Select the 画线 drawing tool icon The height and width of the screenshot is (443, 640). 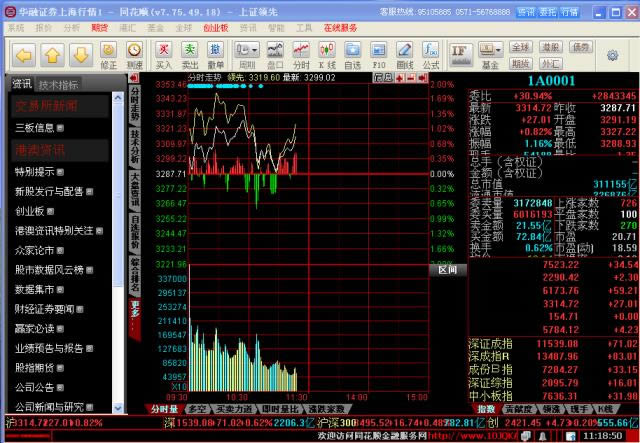click(x=404, y=52)
